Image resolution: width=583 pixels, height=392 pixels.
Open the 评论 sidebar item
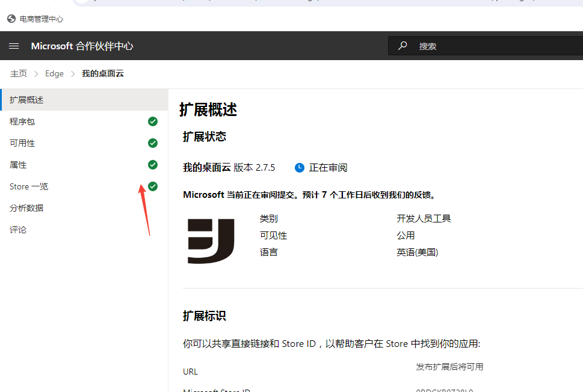click(84, 230)
